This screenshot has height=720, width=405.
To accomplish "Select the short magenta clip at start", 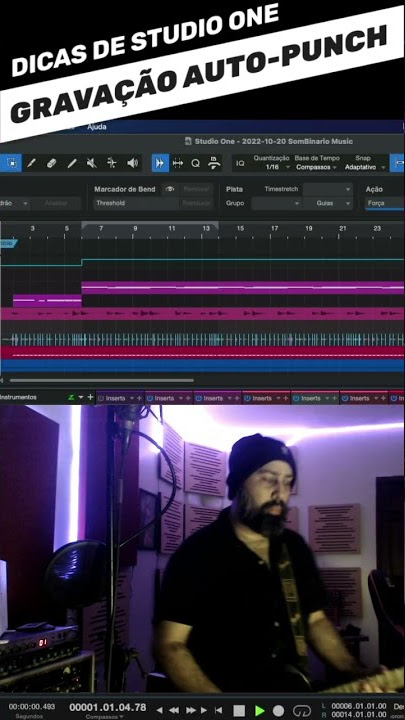I will coord(47,301).
